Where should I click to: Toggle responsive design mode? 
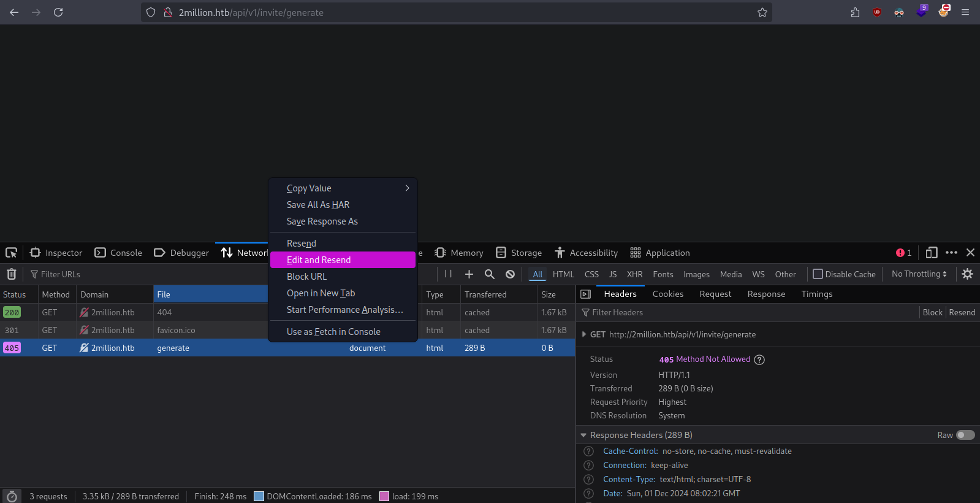tap(931, 253)
